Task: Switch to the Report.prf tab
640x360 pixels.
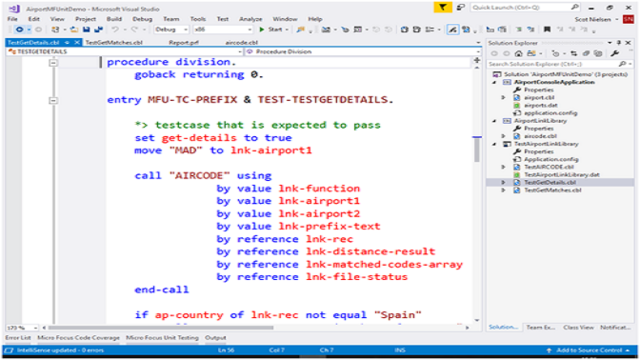Action: click(183, 42)
